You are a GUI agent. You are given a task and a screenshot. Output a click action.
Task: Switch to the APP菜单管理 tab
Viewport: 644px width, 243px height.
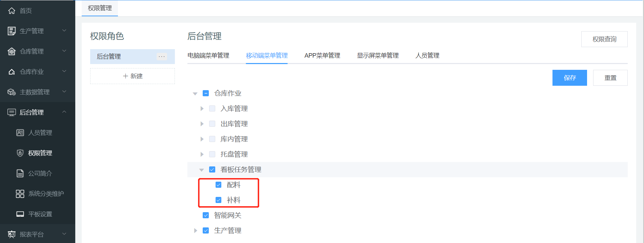point(322,56)
